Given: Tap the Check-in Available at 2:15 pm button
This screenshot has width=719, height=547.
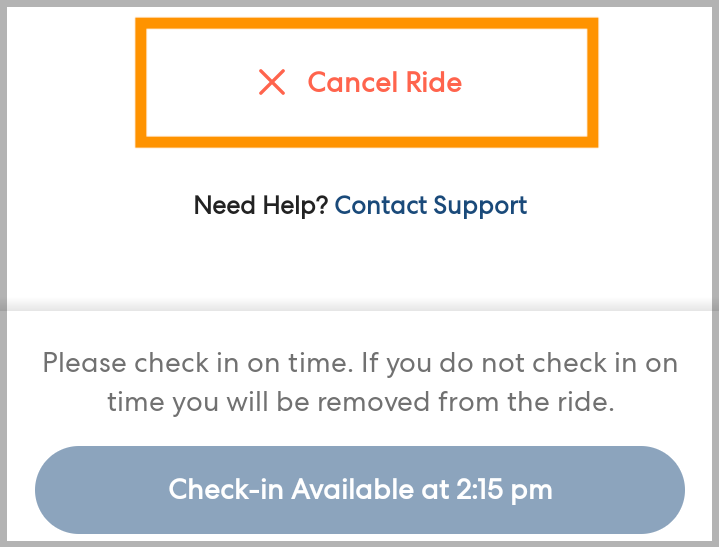Looking at the screenshot, I should [x=360, y=489].
